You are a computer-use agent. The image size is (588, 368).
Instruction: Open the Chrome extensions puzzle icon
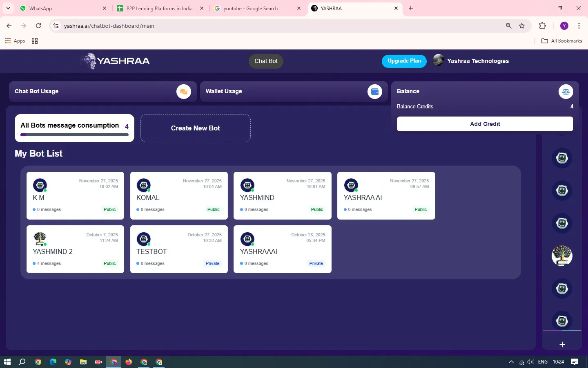(x=542, y=26)
